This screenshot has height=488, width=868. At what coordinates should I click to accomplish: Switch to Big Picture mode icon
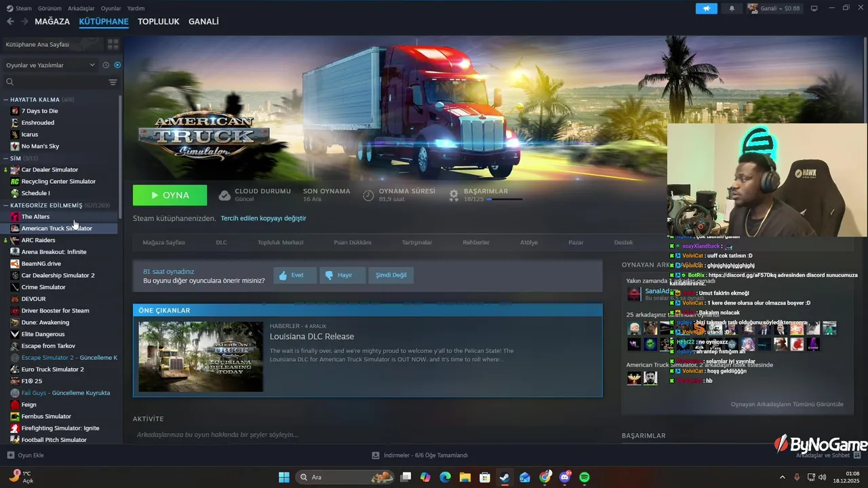tap(814, 8)
